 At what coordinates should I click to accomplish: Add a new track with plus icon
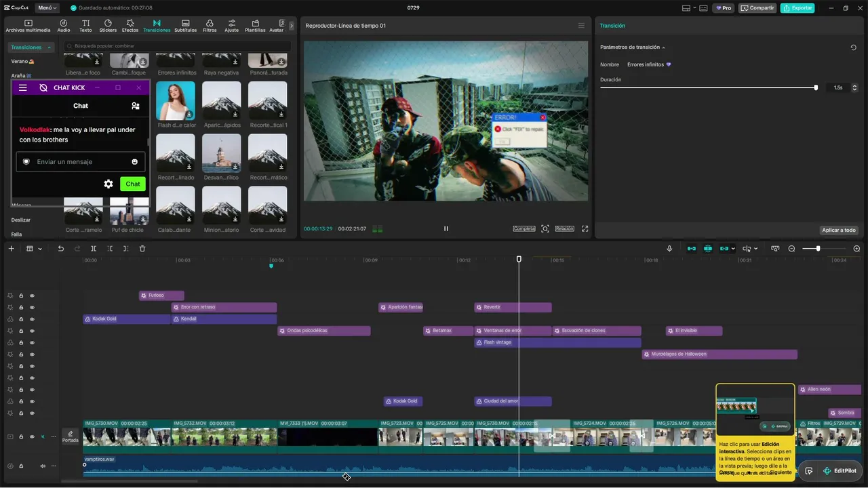(11, 249)
